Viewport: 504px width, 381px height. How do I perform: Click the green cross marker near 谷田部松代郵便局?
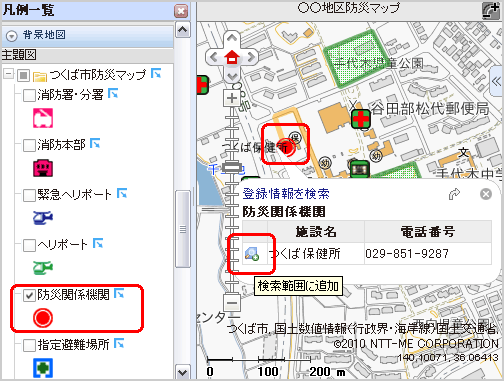(361, 119)
